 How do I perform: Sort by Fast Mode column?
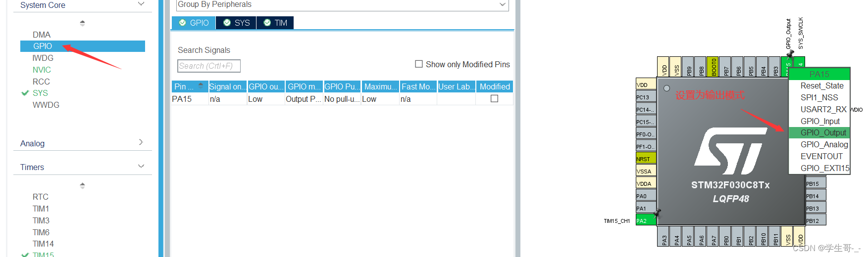tap(418, 86)
